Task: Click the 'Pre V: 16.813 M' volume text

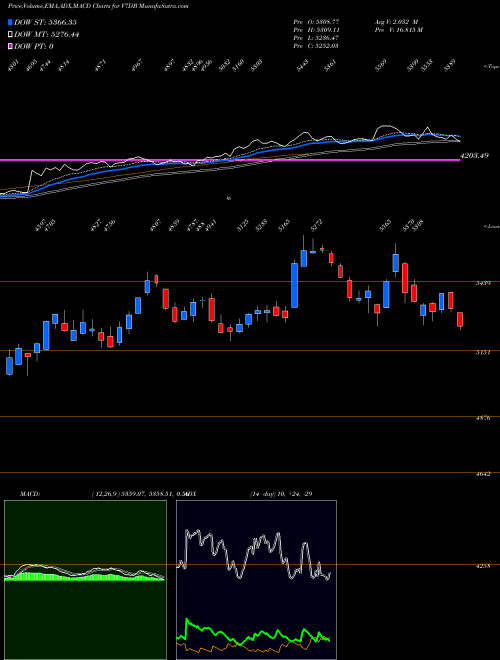Action: point(398,30)
